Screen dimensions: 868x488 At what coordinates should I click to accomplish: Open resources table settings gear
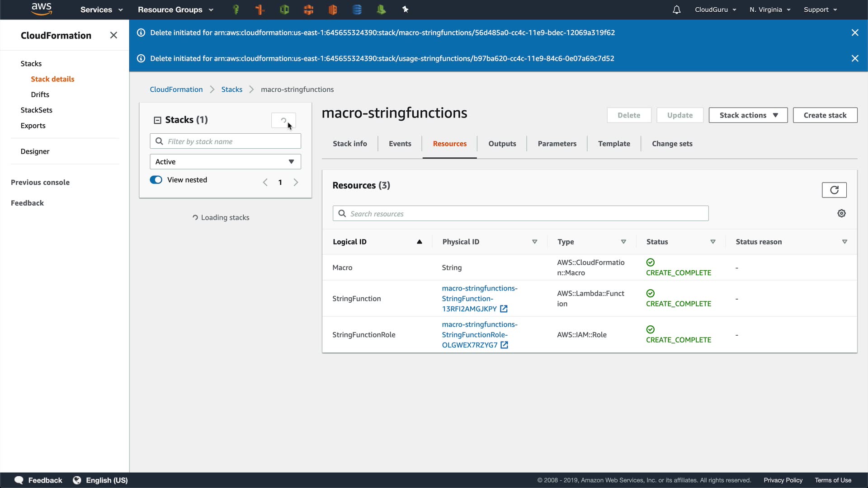pos(841,213)
